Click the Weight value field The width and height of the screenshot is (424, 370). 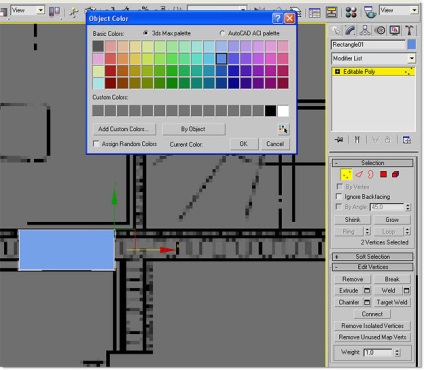point(378,352)
